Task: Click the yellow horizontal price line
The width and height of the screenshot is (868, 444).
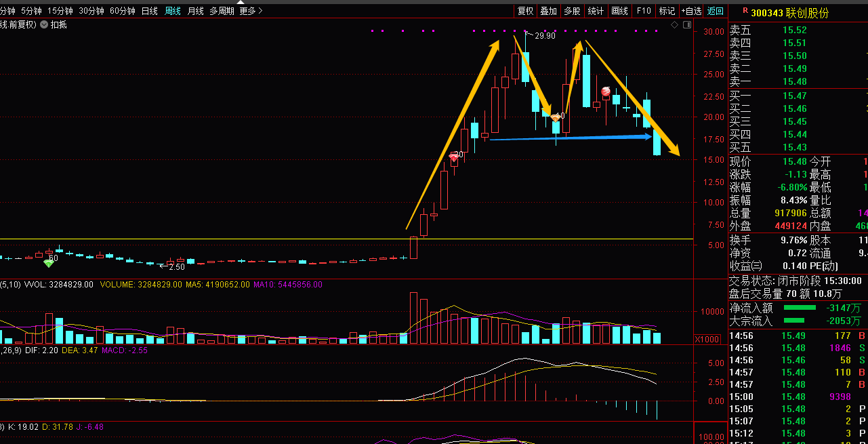Action: pos(203,239)
